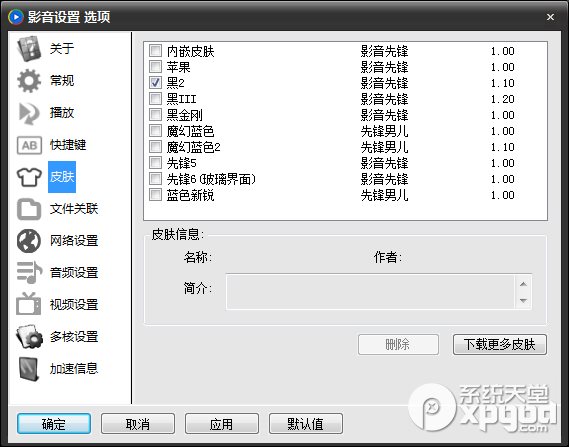
Task: Enable the 魔幻蓝色 skin checkbox
Action: click(x=155, y=131)
